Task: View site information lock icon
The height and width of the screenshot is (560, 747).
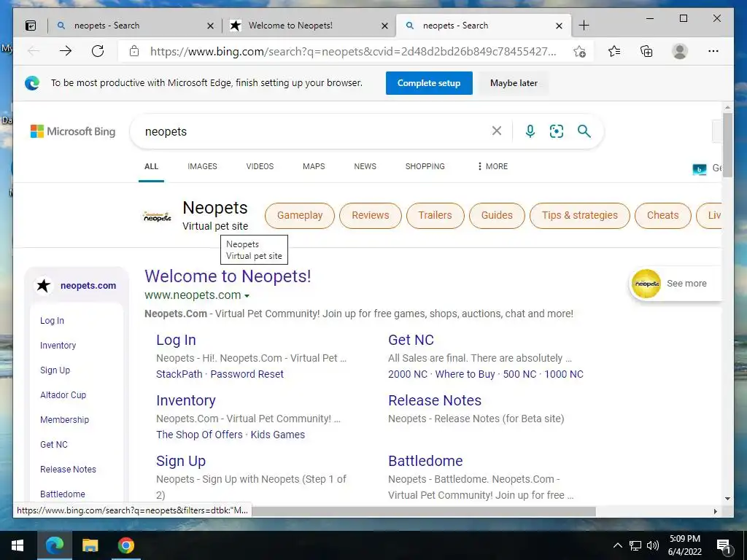Action: point(134,51)
